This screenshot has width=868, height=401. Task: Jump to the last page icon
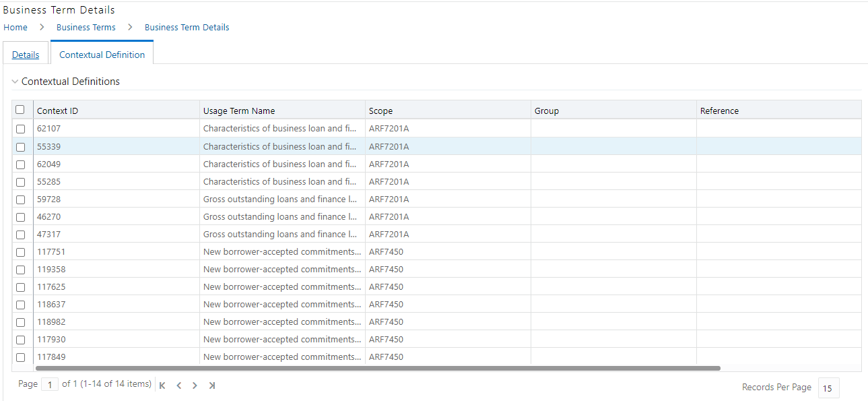click(211, 385)
